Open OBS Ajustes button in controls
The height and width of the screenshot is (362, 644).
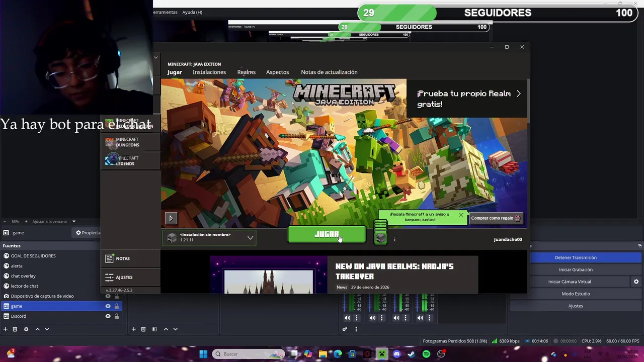click(576, 306)
